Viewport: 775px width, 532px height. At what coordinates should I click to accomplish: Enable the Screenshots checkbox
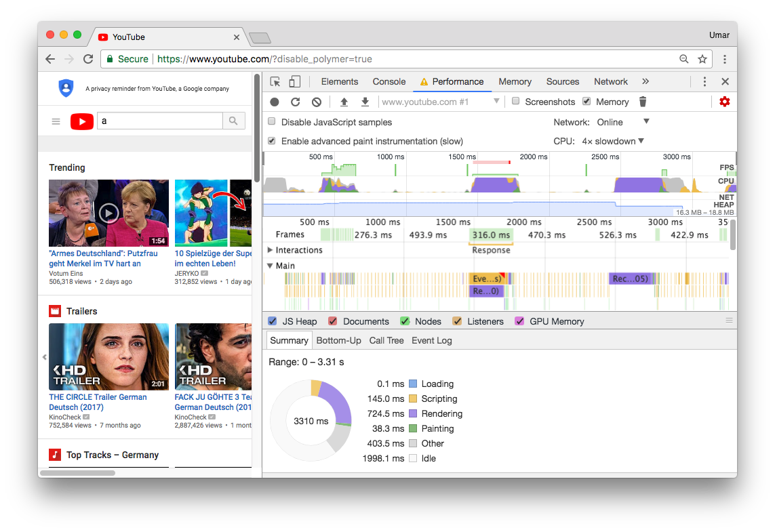point(515,101)
